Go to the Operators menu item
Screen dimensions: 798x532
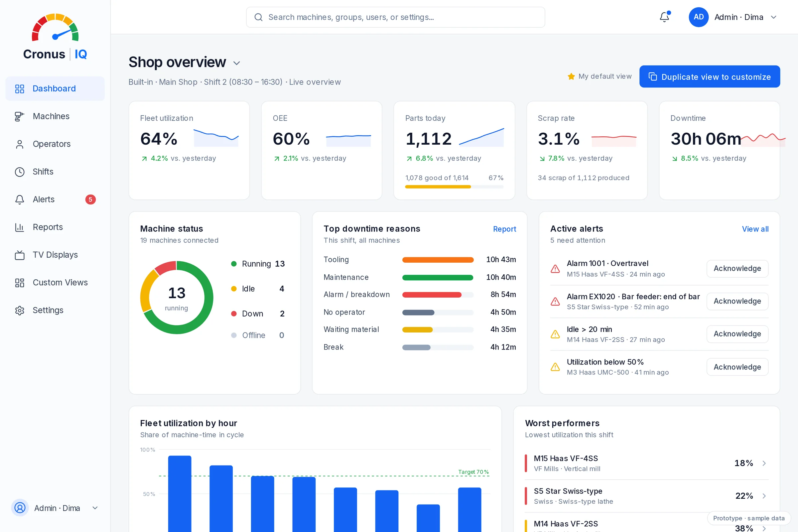55,144
